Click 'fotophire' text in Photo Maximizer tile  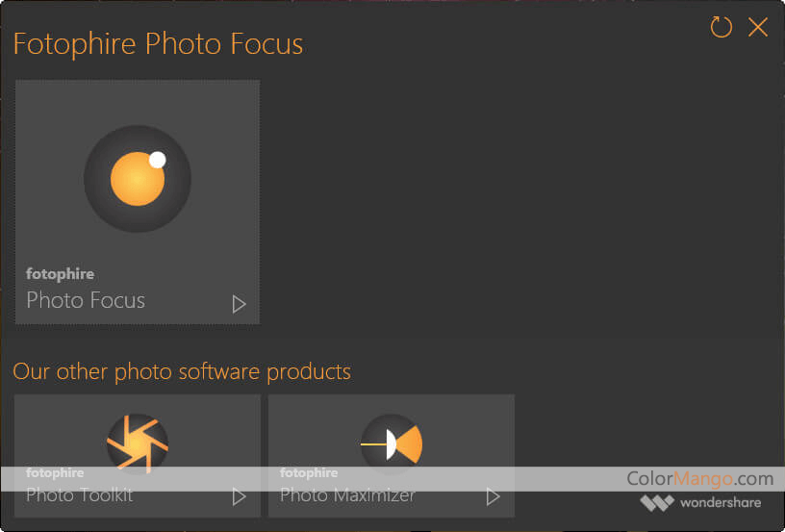point(309,473)
